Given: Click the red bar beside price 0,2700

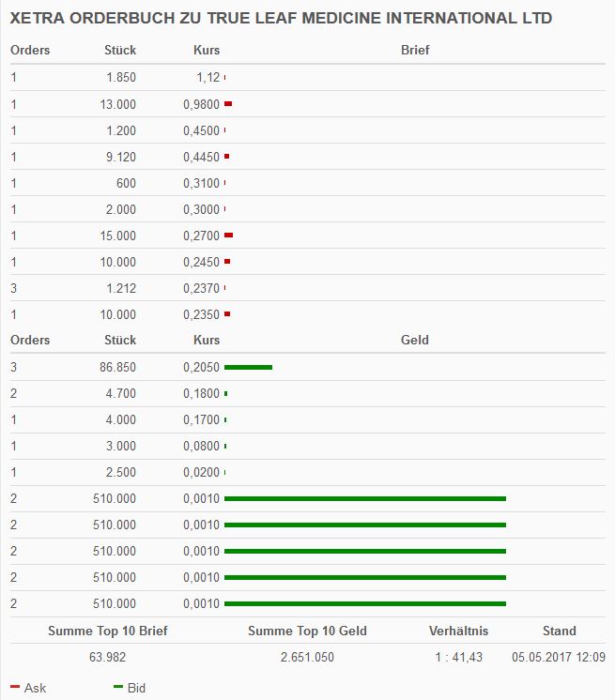Looking at the screenshot, I should (x=228, y=236).
